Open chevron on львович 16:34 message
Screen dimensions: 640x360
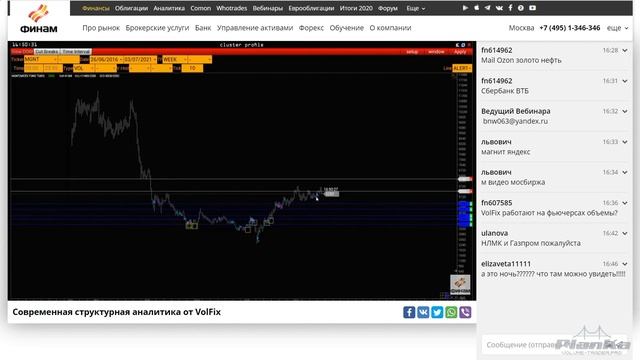tap(625, 172)
